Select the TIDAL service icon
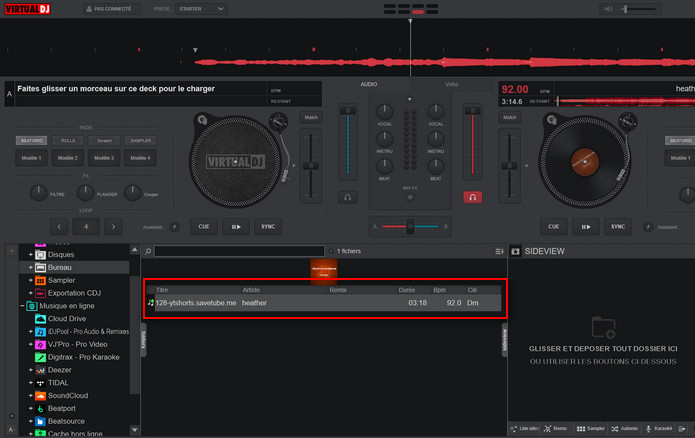Screen dimensions: 695x438 pos(40,383)
